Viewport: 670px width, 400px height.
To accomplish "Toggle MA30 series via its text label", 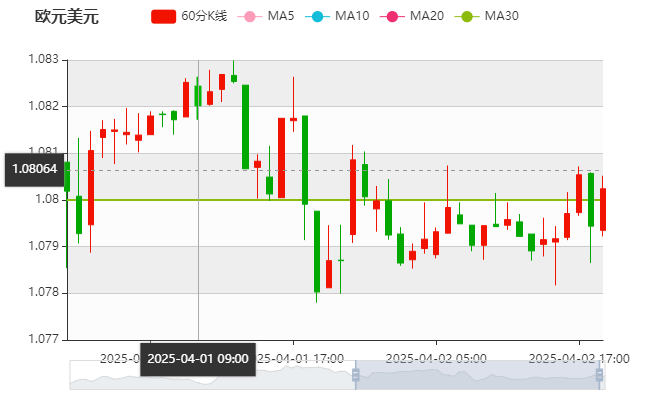I will (x=501, y=17).
